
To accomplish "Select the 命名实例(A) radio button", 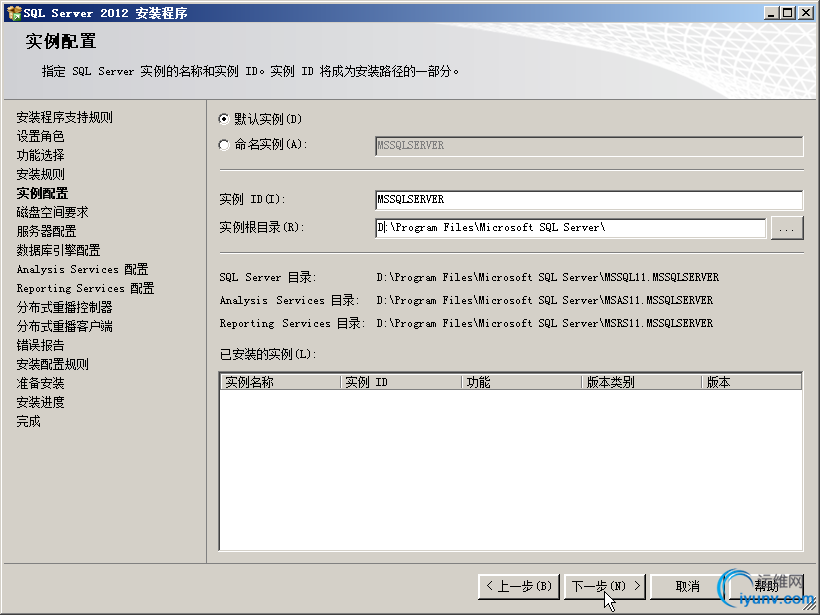I will [224, 145].
